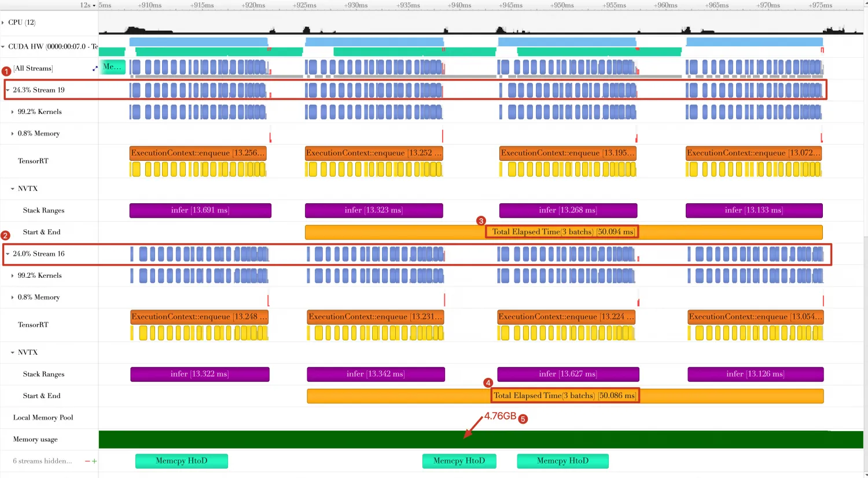Select Stack Ranges row under Stream 16
The image size is (868, 478).
click(43, 374)
